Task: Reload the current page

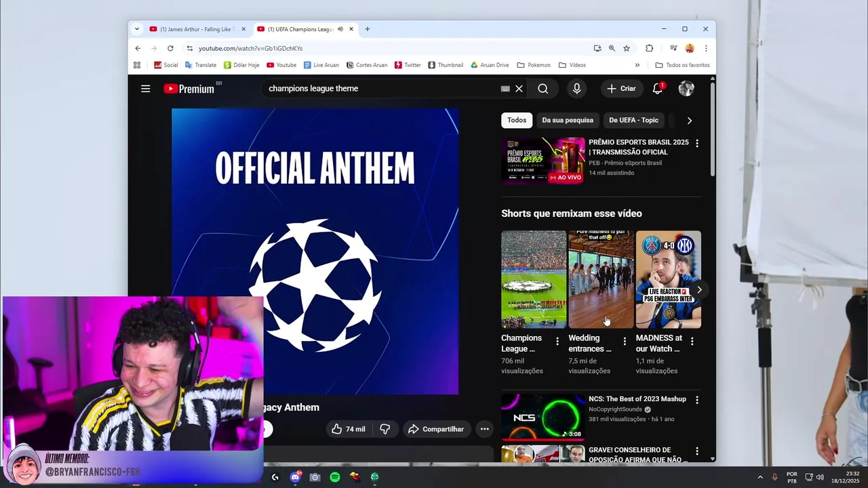Action: pyautogui.click(x=170, y=48)
